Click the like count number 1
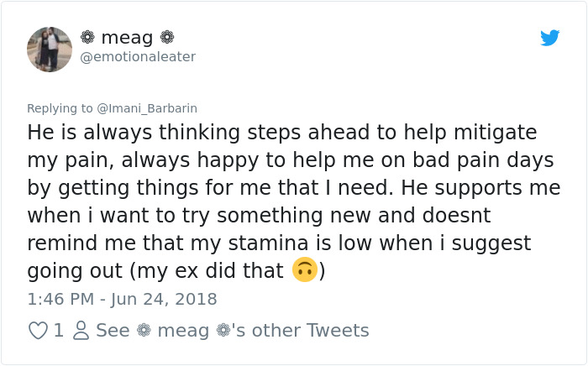The width and height of the screenshot is (588, 366). [x=58, y=331]
